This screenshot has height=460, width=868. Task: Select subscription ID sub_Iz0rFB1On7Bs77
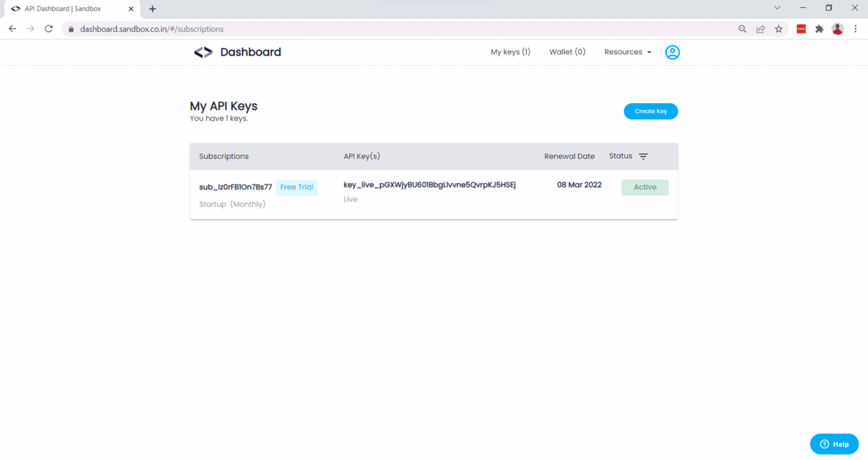tap(236, 187)
